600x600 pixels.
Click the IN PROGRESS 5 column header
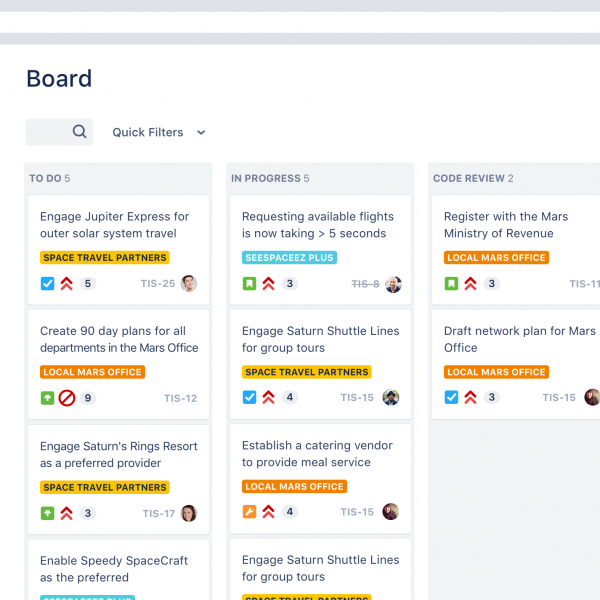tap(270, 178)
